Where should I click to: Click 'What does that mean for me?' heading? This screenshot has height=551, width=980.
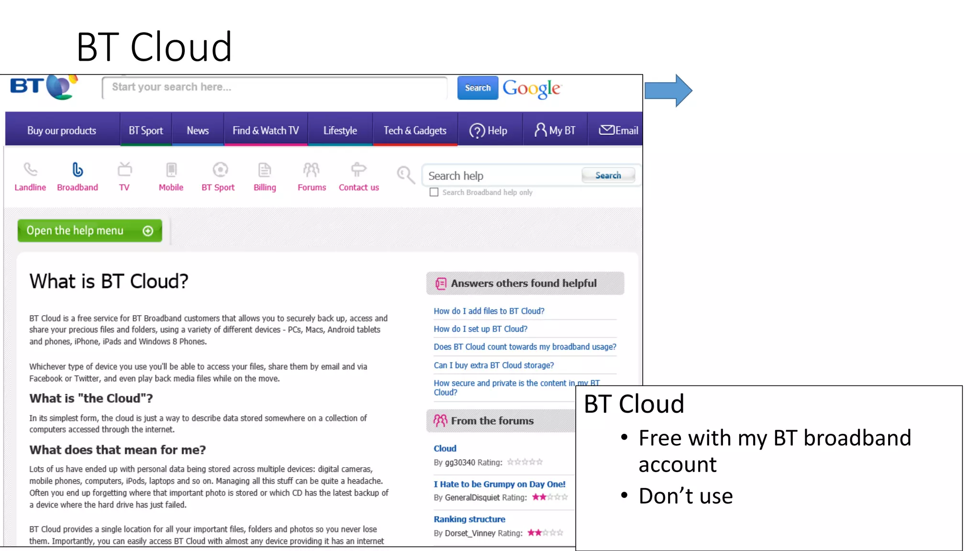[x=117, y=450]
